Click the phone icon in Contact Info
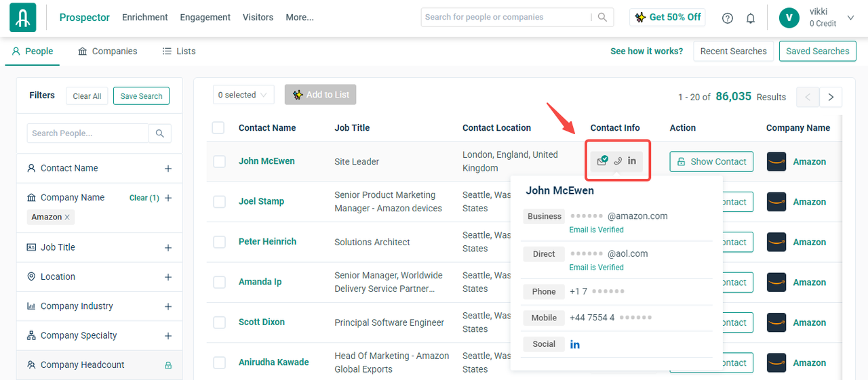Viewport: 868px width, 380px height. [x=617, y=161]
